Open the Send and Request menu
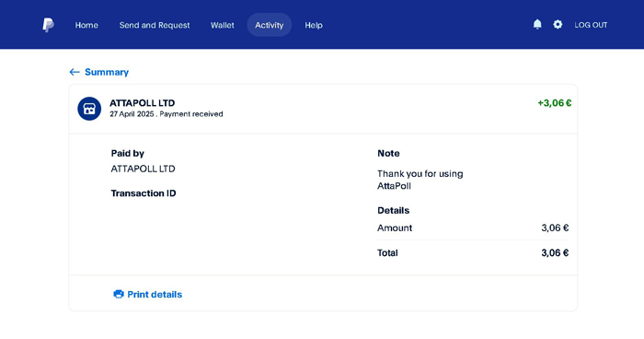 click(x=155, y=25)
